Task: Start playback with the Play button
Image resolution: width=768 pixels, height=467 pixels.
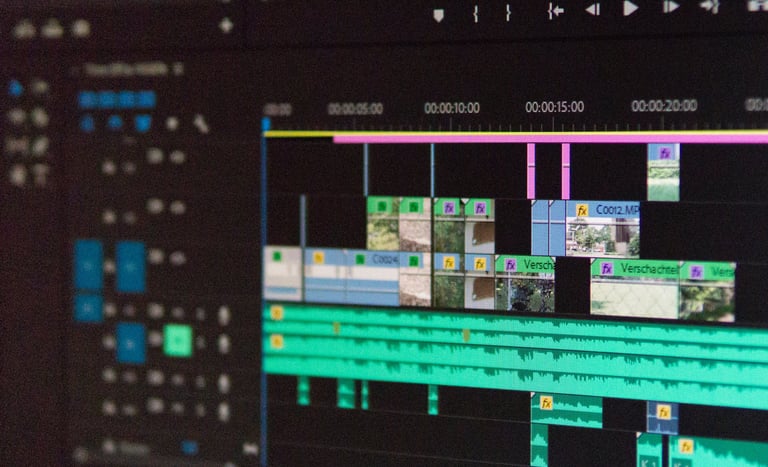Action: [x=630, y=8]
